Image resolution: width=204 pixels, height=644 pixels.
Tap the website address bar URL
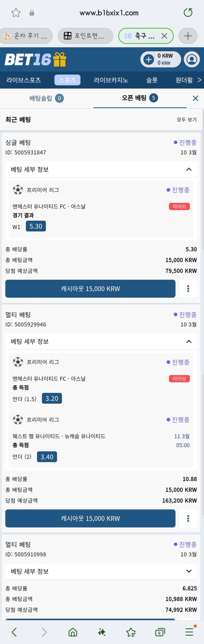point(109,13)
